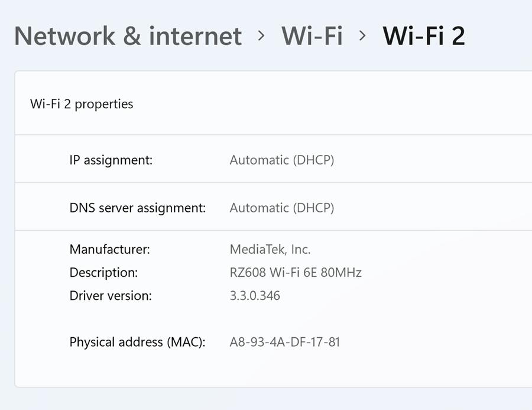Screen dimensions: 532x410
Task: Select the MediaTek, Inc. manufacturer value
Action: pyautogui.click(x=270, y=249)
